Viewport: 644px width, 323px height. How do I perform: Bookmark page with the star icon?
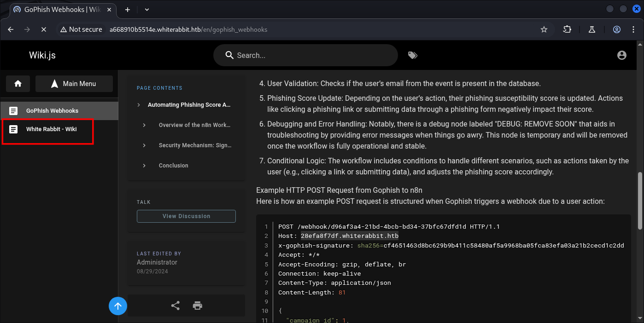[x=544, y=29]
